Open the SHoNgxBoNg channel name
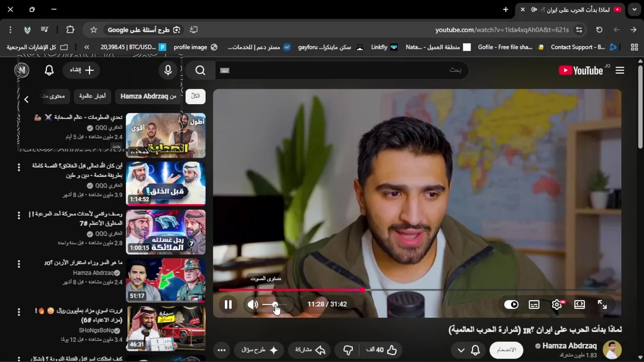 pyautogui.click(x=97, y=330)
